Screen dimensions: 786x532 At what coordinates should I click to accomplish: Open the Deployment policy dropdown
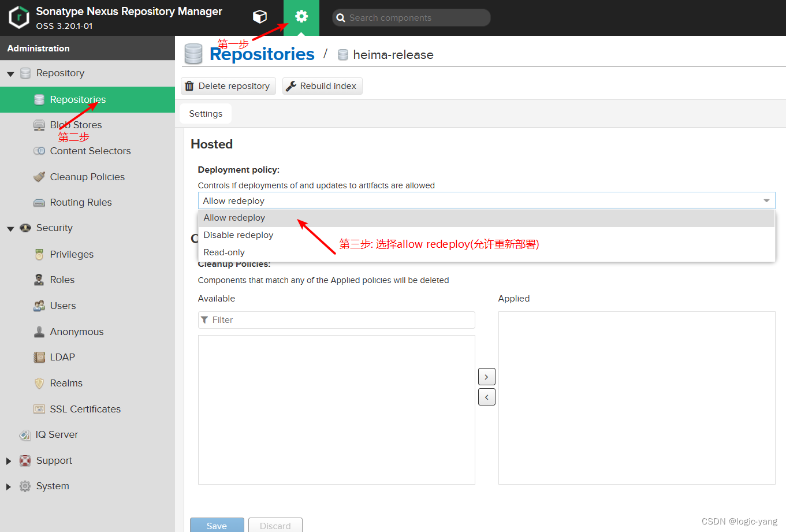point(766,200)
